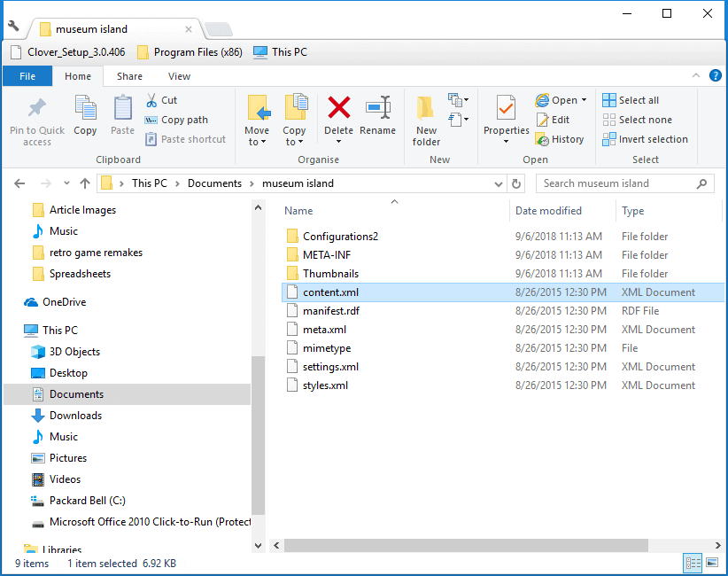Click Pin to Quick access
The width and height of the screenshot is (728, 576).
(37, 121)
